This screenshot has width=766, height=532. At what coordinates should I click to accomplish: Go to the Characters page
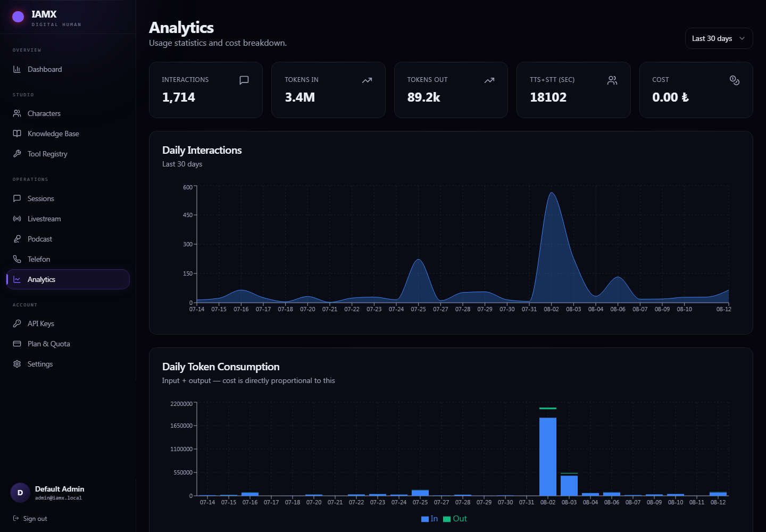pyautogui.click(x=68, y=113)
